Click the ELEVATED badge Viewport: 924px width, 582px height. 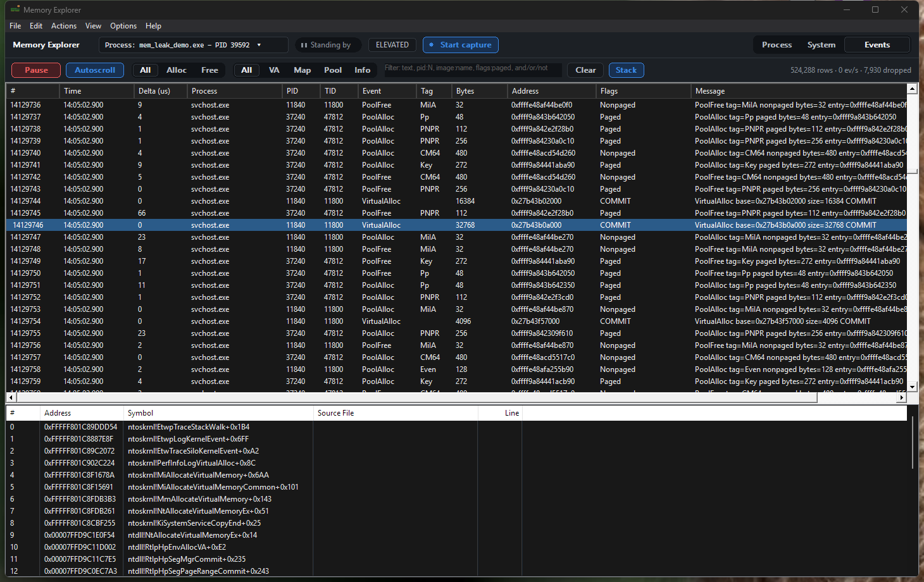pos(392,45)
